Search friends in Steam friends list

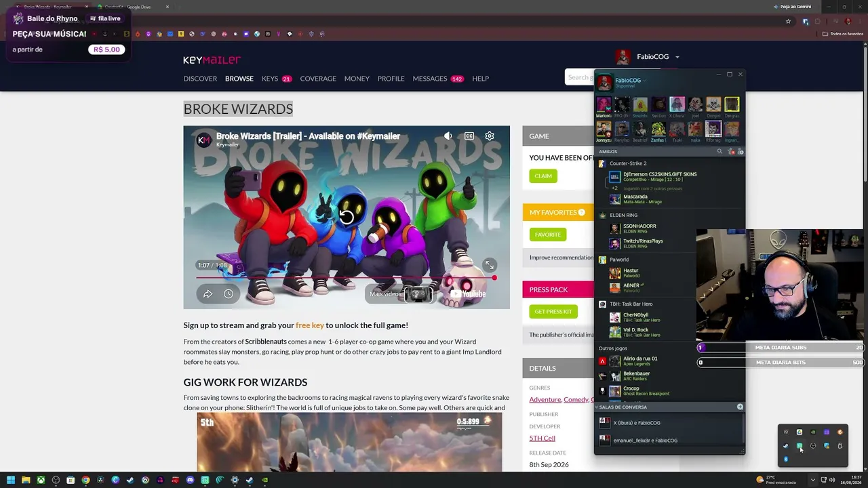[x=719, y=152]
